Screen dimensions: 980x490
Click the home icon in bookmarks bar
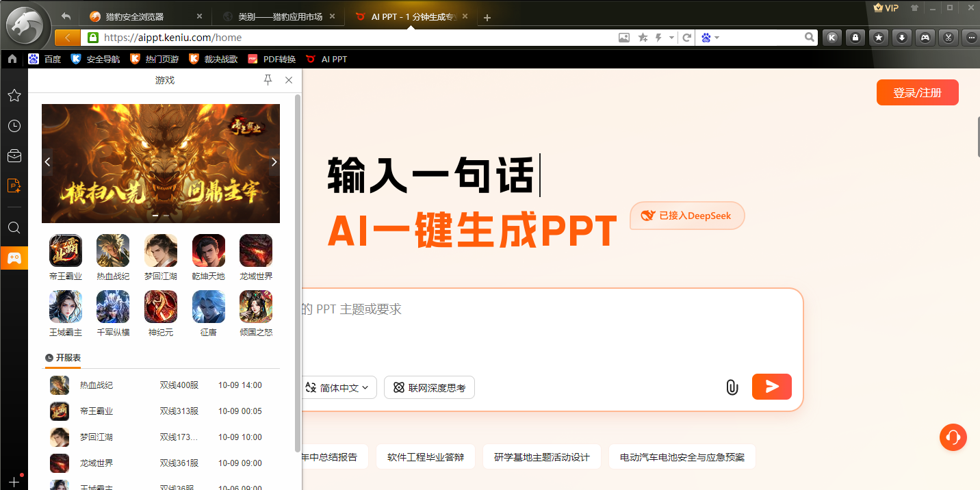pos(12,60)
